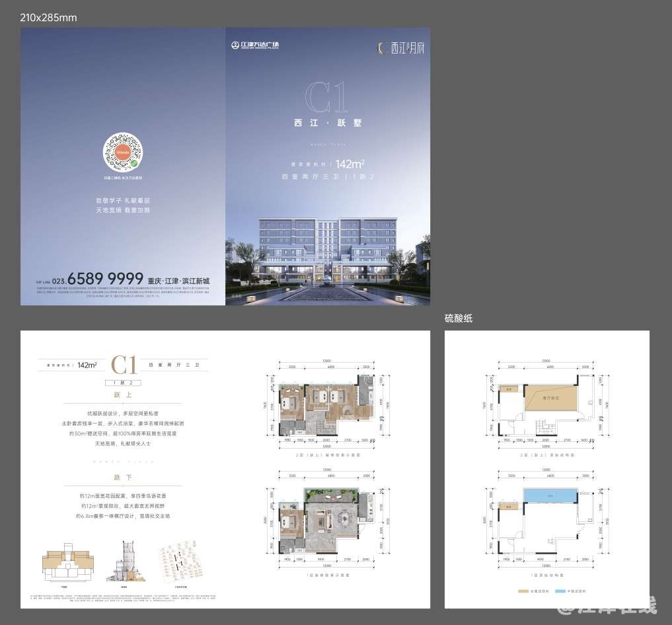The height and width of the screenshot is (625, 672).
Task: Click the "硫酸纸" label
Action: coord(459,318)
